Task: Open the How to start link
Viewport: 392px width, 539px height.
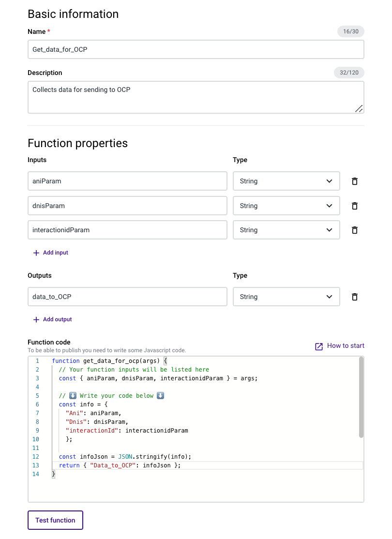Action: point(346,345)
